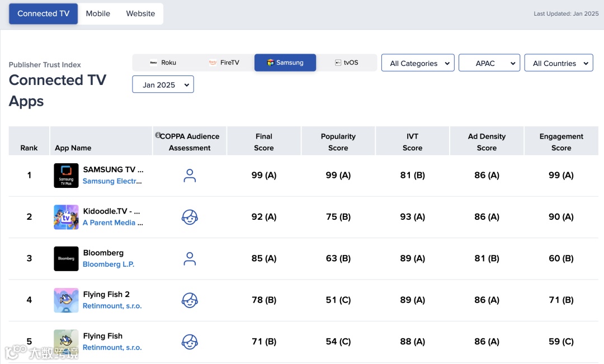Click Bloomberg general audience person icon
This screenshot has width=604, height=364.
pos(190,258)
